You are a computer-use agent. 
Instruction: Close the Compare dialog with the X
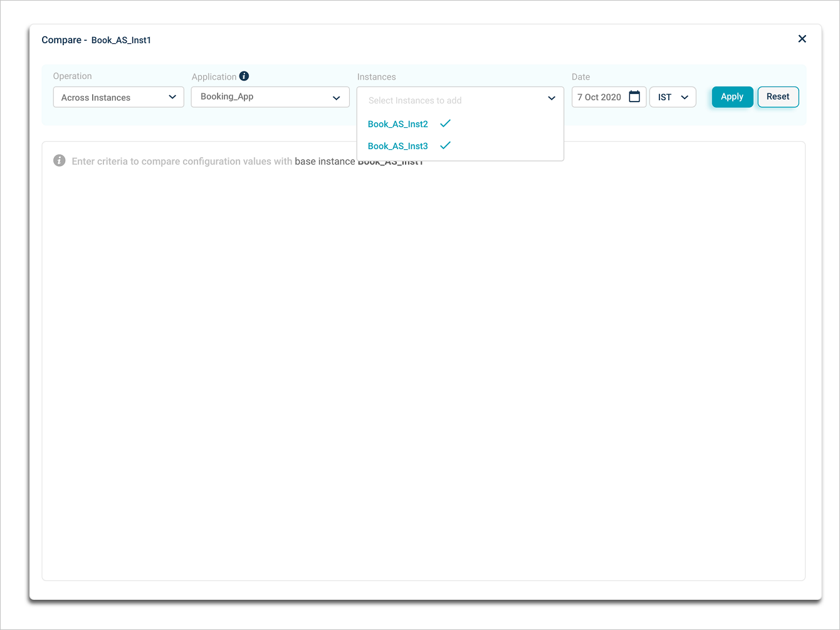coord(802,39)
